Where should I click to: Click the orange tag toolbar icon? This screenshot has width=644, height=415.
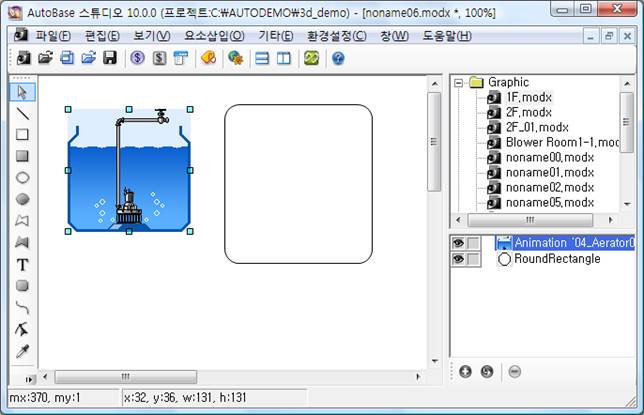209,58
